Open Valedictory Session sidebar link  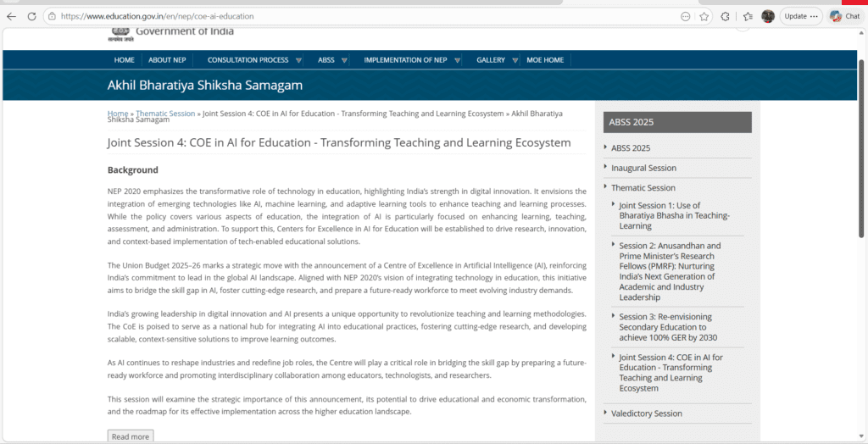pos(647,413)
